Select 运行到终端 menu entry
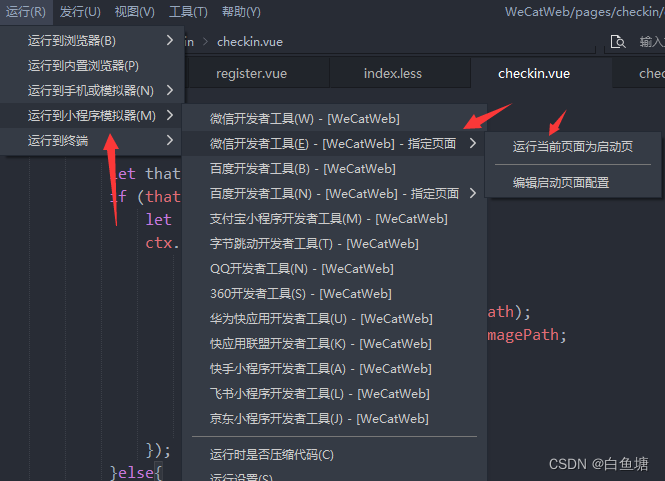The image size is (665, 481). coord(92,140)
